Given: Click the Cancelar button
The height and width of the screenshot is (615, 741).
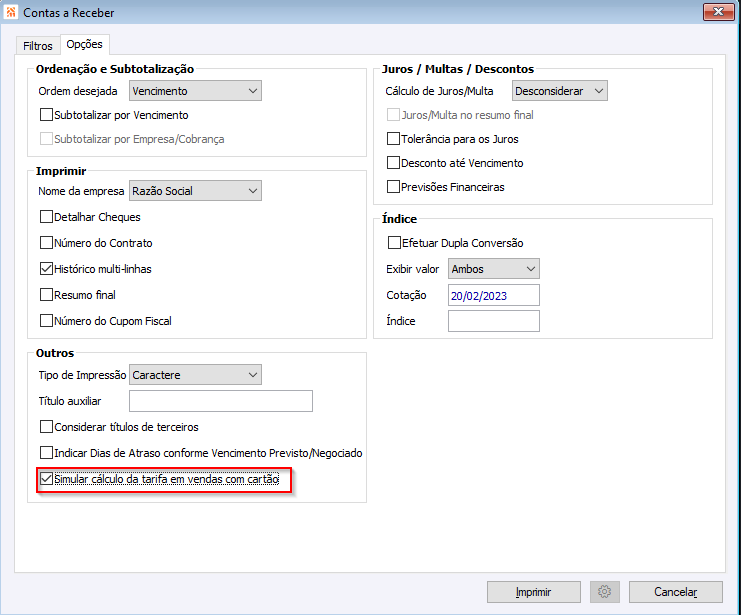Looking at the screenshot, I should point(674,591).
